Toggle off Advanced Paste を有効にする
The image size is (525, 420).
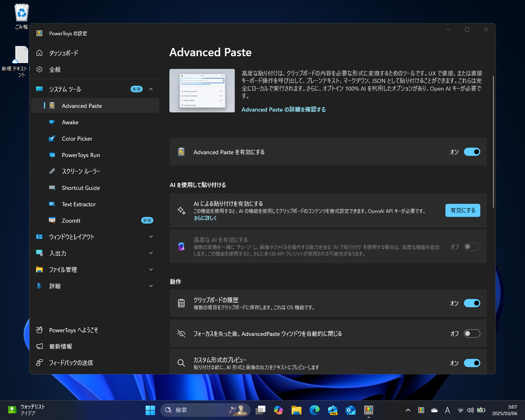[472, 152]
